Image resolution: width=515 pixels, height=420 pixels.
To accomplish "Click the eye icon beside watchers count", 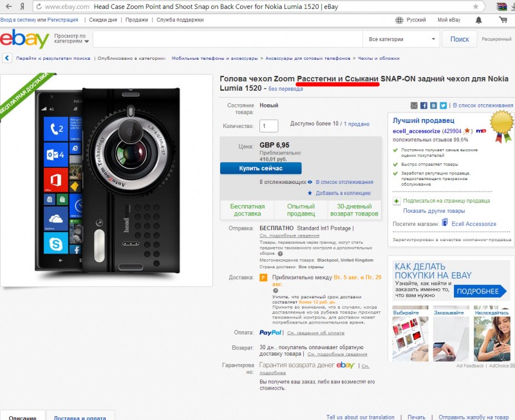I will pos(310,182).
